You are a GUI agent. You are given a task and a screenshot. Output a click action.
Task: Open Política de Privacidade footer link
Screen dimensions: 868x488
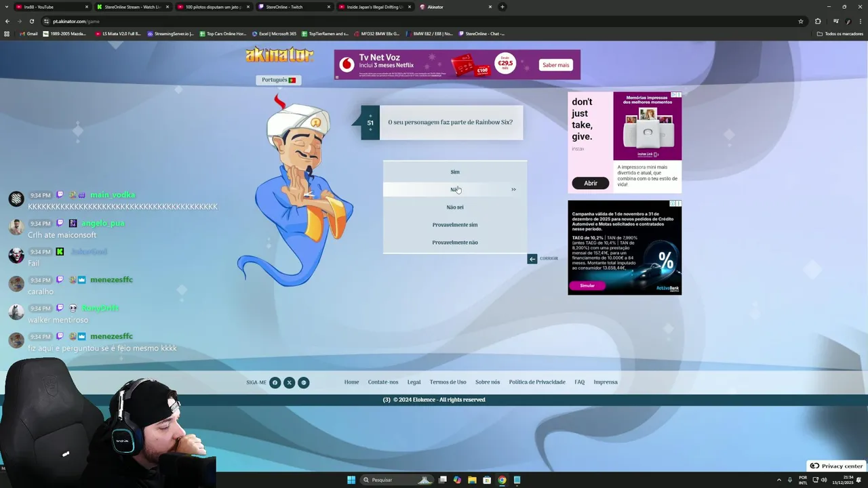click(537, 382)
